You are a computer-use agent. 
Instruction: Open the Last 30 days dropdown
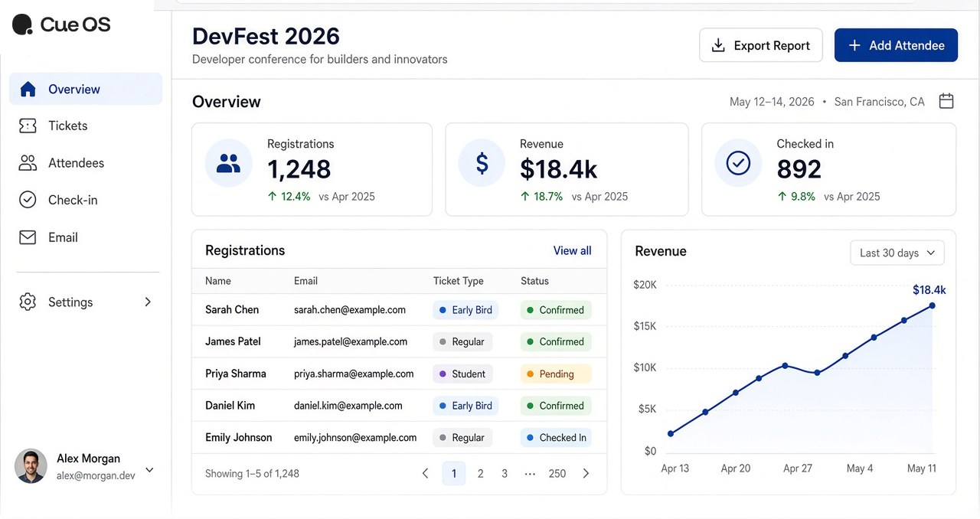click(897, 253)
